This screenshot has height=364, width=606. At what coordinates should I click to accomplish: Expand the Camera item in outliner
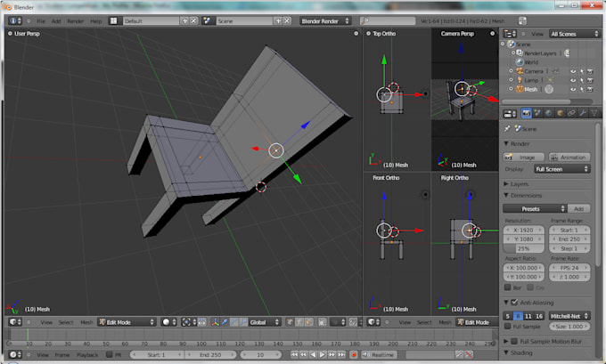511,71
